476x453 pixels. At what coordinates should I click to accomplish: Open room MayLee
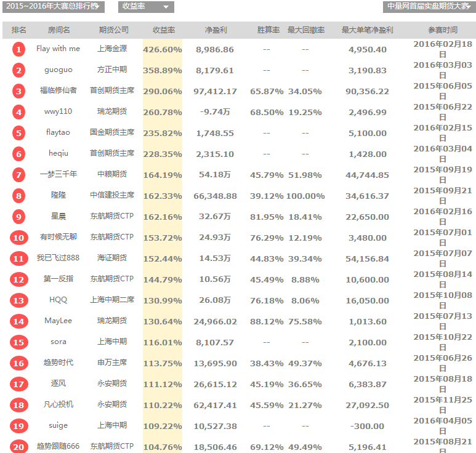tap(58, 321)
